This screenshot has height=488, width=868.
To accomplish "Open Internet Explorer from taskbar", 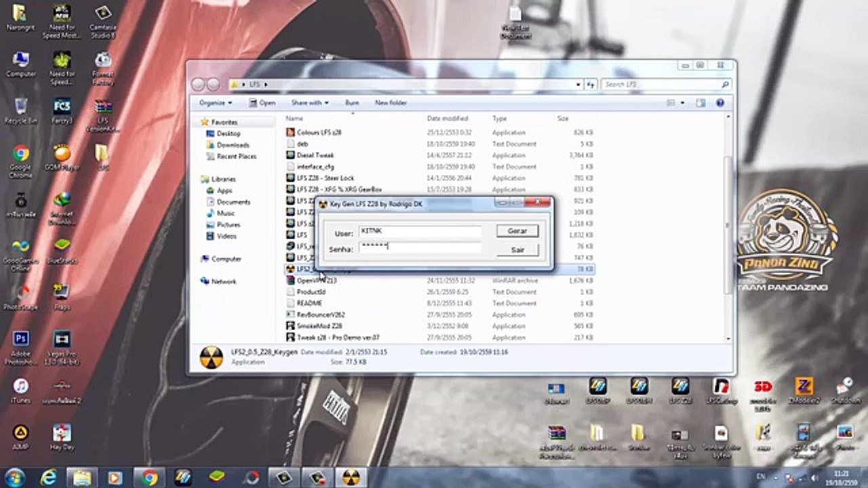I will (x=49, y=477).
